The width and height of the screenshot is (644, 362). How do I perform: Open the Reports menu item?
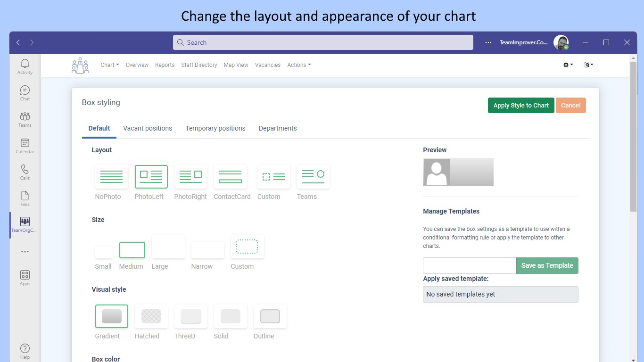coord(165,65)
